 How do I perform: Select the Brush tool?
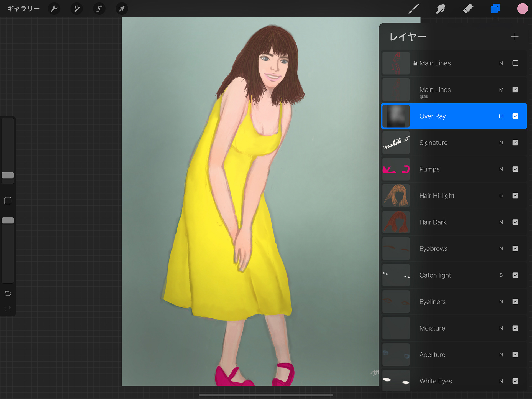pyautogui.click(x=413, y=9)
